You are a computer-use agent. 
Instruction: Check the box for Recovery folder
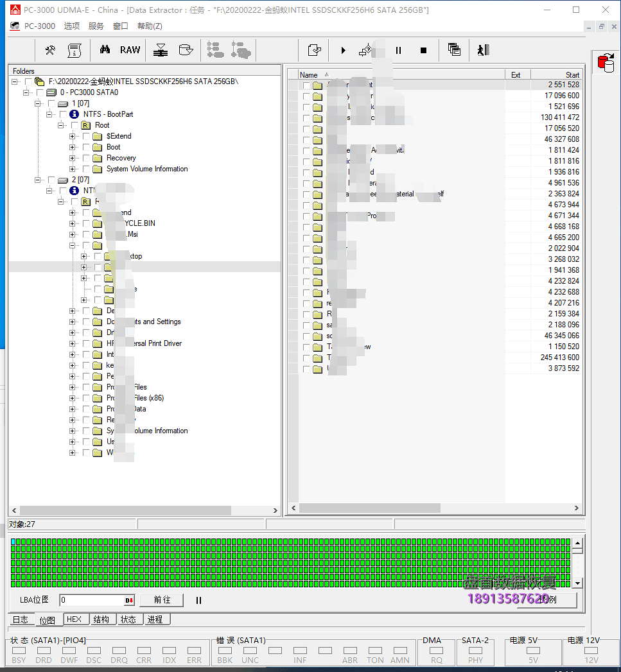tap(86, 158)
